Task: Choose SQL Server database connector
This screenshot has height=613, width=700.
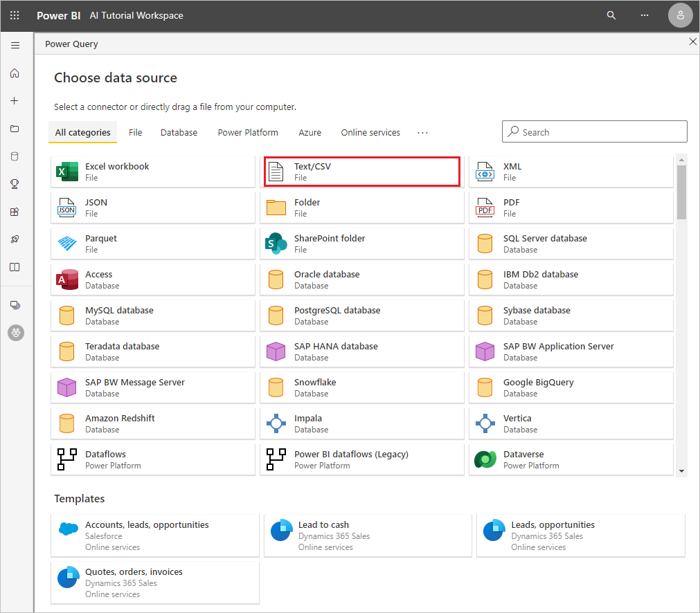Action: click(x=571, y=244)
